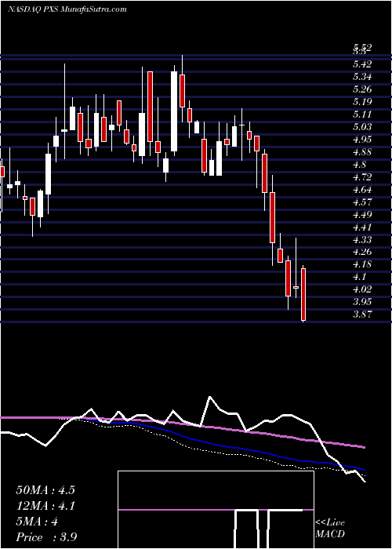Image resolution: width=392 pixels, height=549 pixels.
Task: Click the 4.41 price axis label
Action: 362,227
